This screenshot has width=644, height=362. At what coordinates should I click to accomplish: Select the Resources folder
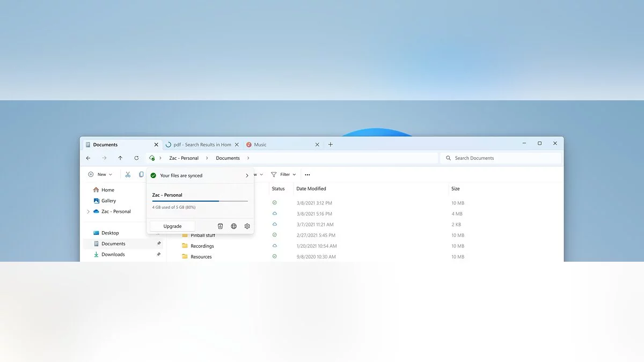tap(201, 256)
